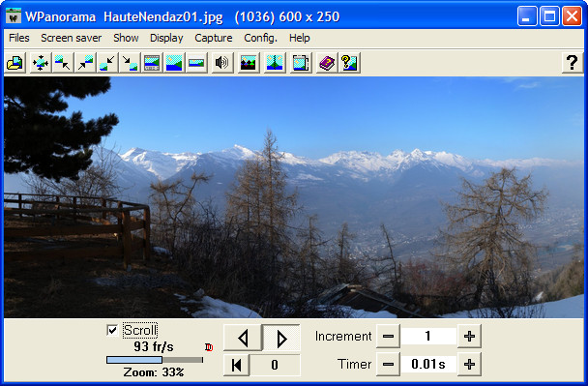This screenshot has width=588, height=386.
Task: Increase Increment with plus button
Action: 469,336
